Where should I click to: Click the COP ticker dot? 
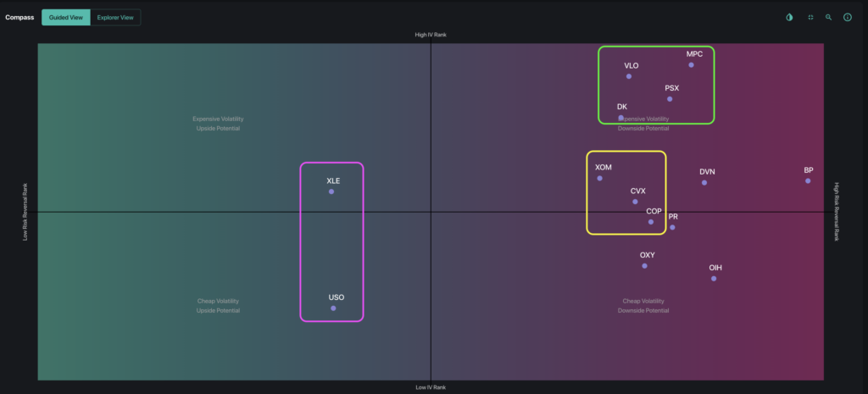point(651,222)
